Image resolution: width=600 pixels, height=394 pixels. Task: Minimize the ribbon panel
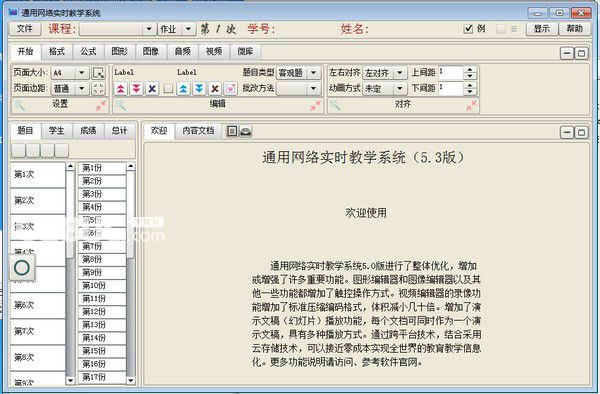pyautogui.click(x=567, y=53)
